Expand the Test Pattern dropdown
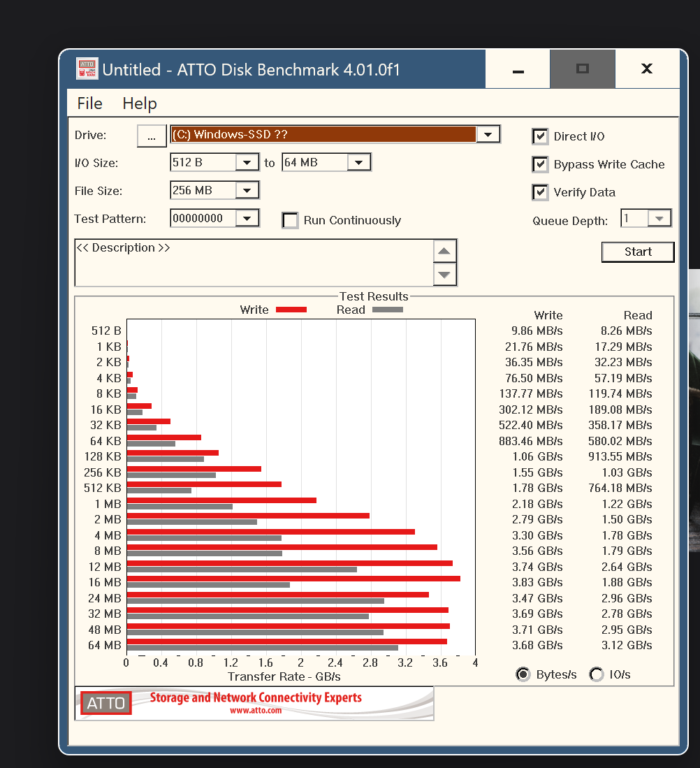Image resolution: width=700 pixels, height=768 pixels. 247,218
